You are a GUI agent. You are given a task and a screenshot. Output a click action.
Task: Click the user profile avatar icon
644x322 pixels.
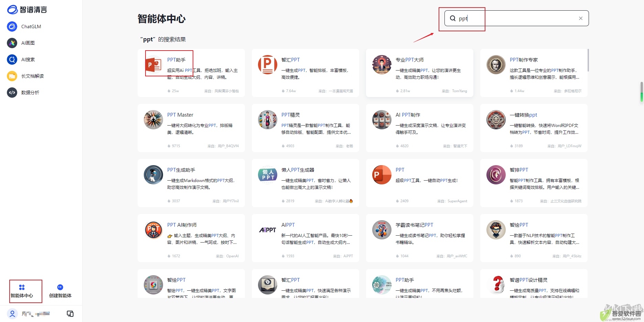[x=12, y=313]
